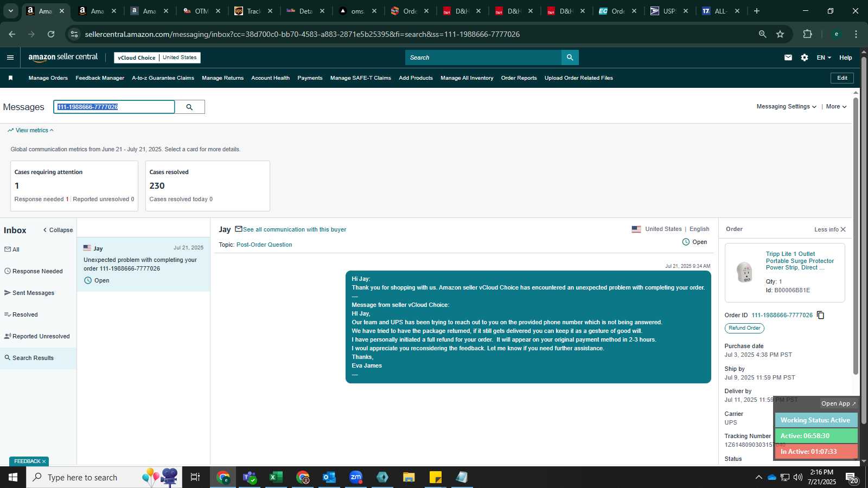Open Outlook from the taskbar
Viewport: 868px width, 488px height.
(x=329, y=477)
